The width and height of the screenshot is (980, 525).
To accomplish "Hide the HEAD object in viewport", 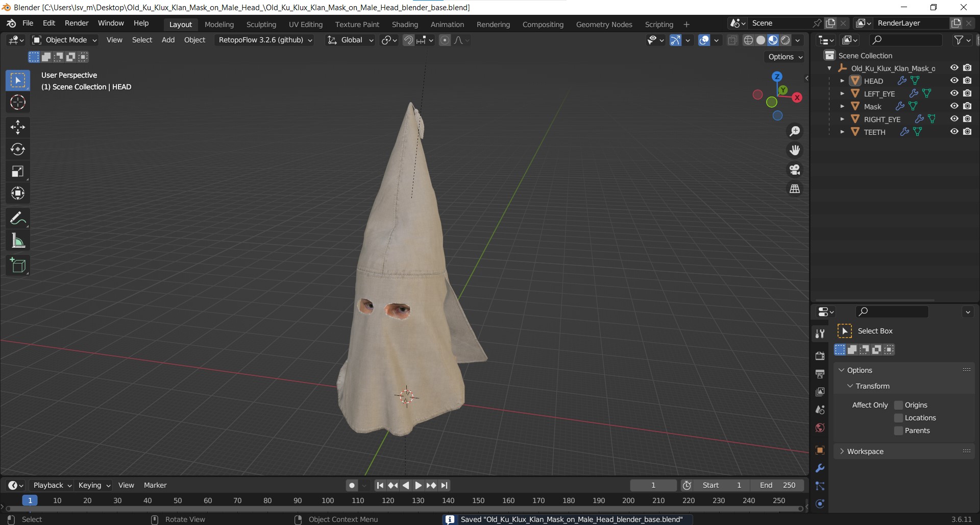I will click(954, 81).
